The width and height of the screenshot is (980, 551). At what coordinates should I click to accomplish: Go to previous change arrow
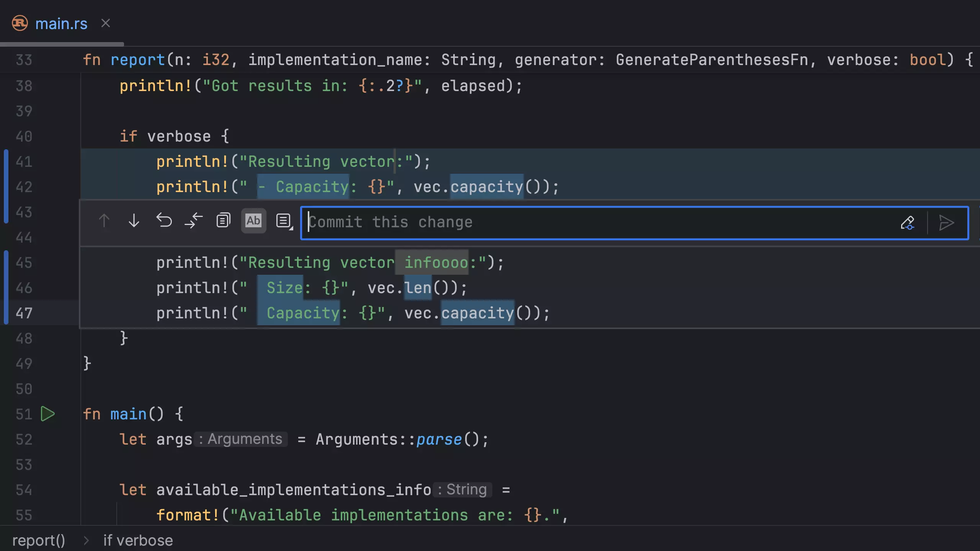tap(104, 221)
